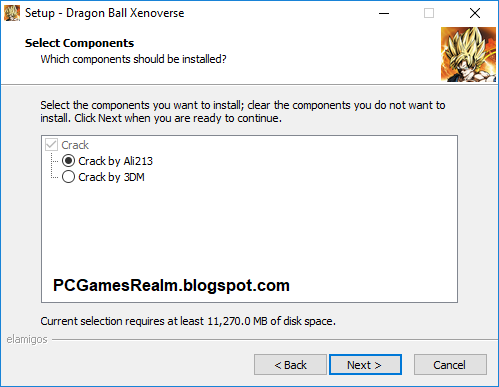Continue setup with the Next button
This screenshot has width=499, height=387.
point(365,365)
